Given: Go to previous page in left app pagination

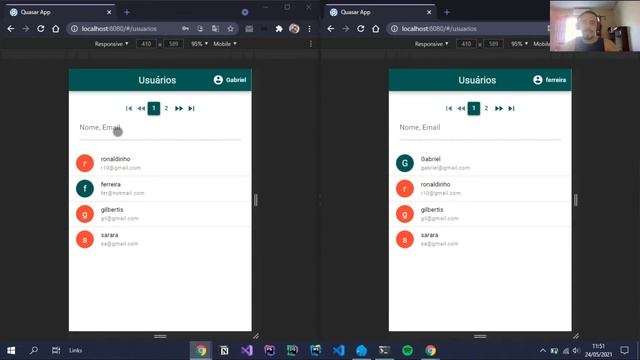Looking at the screenshot, I should point(141,108).
